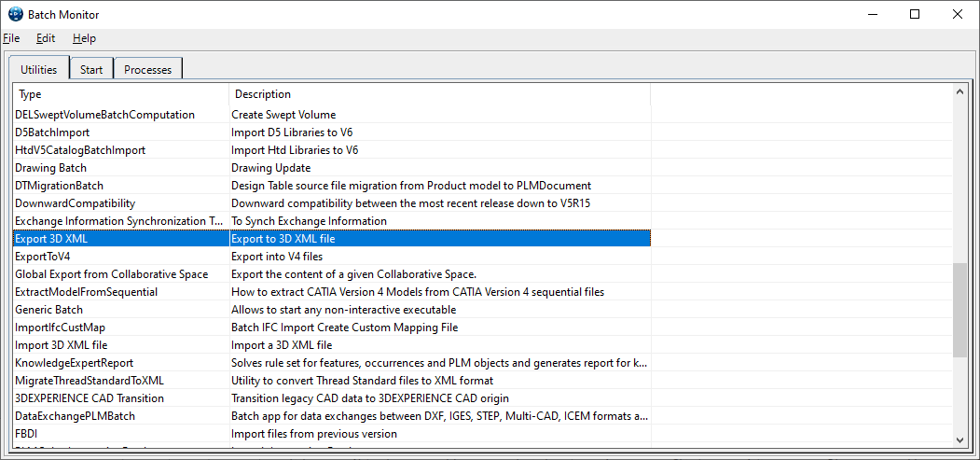Image resolution: width=980 pixels, height=460 pixels.
Task: Click 'Transition legacy CAD data' description
Action: pos(370,398)
